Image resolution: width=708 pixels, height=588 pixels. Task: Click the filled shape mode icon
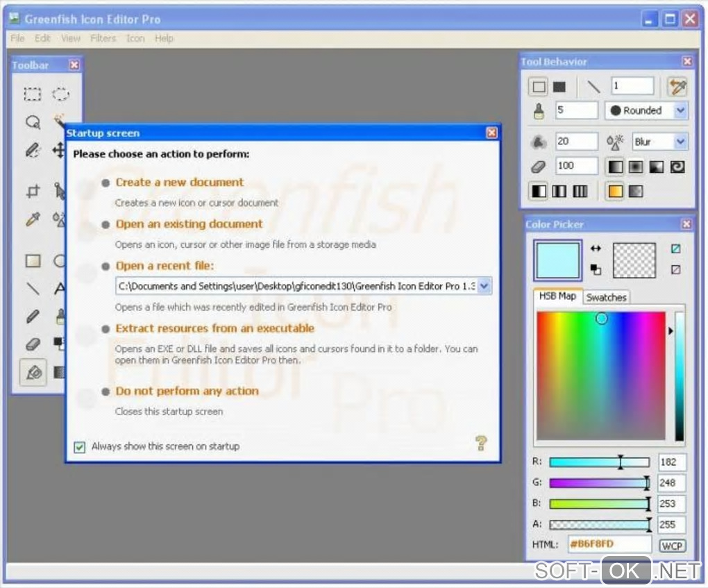tap(559, 87)
